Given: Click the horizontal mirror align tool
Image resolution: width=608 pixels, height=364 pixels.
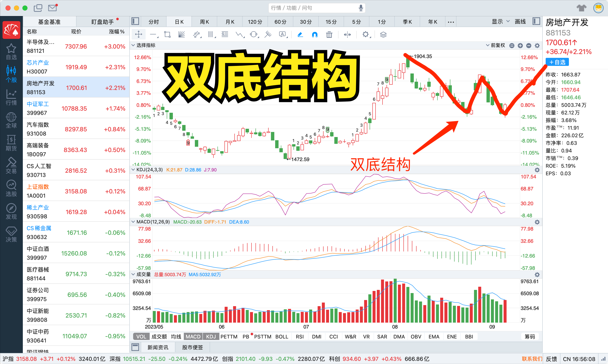Looking at the screenshot, I should tap(347, 35).
